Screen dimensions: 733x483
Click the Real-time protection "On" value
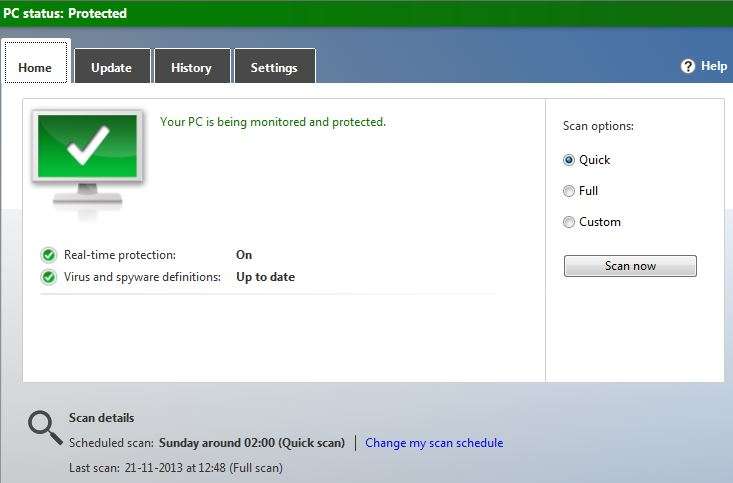[244, 255]
